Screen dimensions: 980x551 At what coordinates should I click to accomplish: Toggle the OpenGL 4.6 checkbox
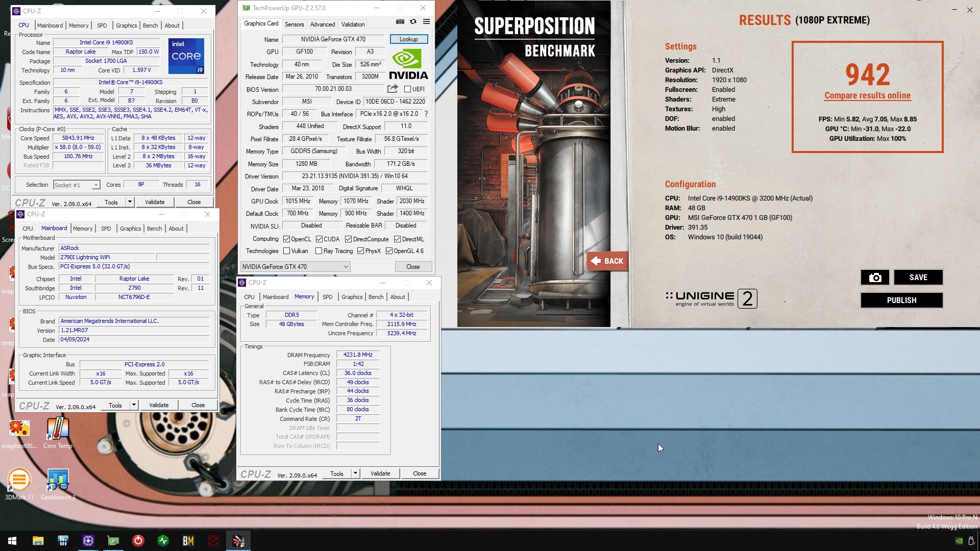[389, 251]
